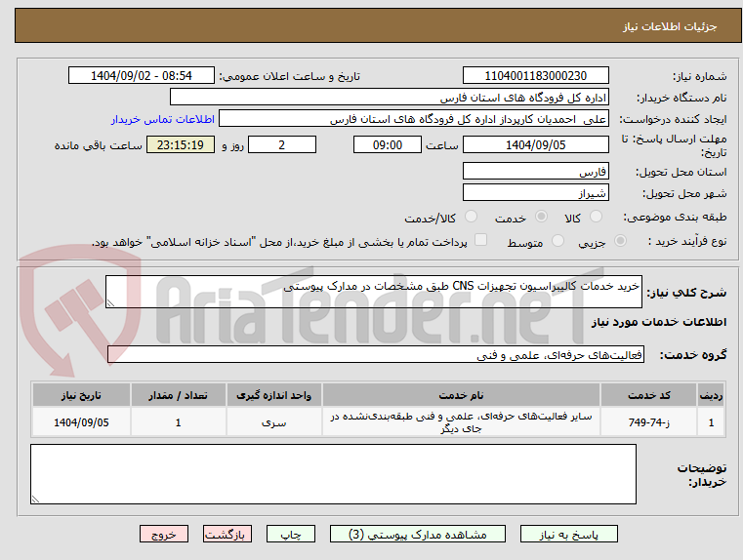This screenshot has height=560, width=743.
Task: Click the request creator name field
Action: coord(414,119)
